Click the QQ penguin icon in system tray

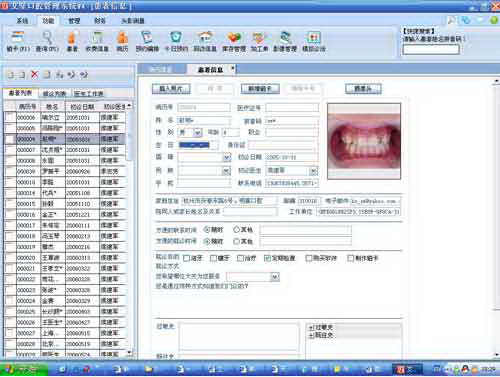point(465,369)
